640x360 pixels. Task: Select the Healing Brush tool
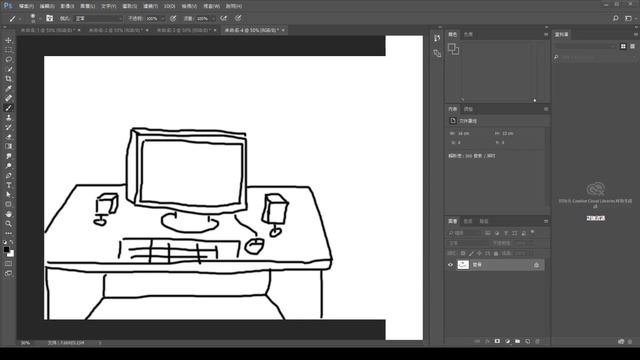coord(9,98)
